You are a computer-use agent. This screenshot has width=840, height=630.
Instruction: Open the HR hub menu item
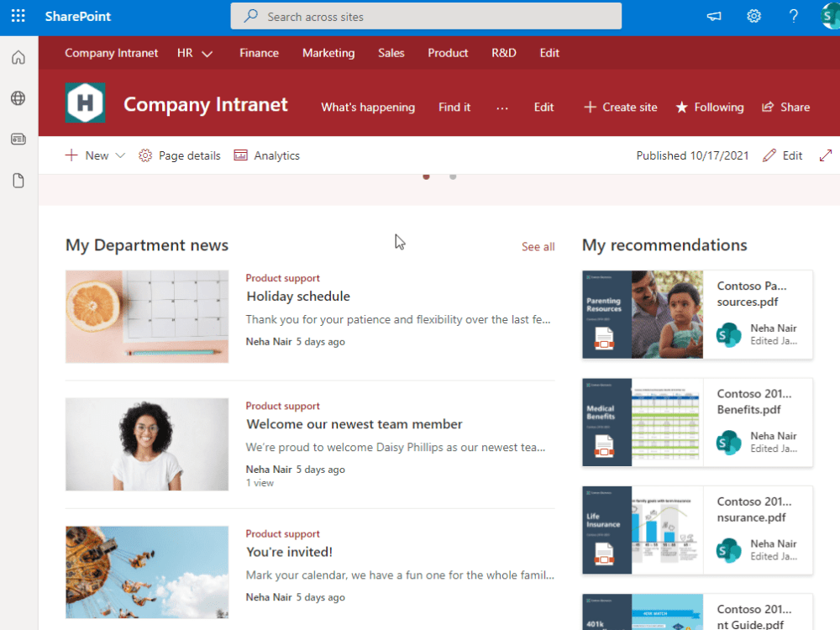[x=185, y=53]
